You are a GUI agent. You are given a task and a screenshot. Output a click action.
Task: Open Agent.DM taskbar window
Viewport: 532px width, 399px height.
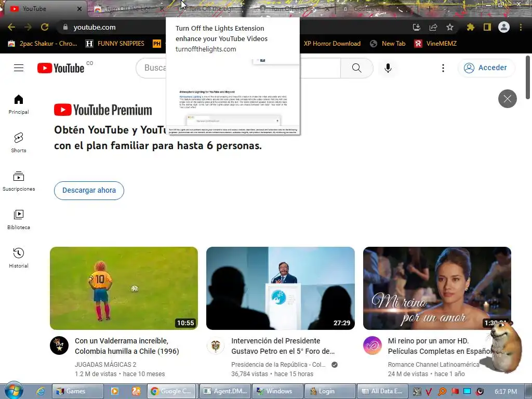tap(225, 391)
